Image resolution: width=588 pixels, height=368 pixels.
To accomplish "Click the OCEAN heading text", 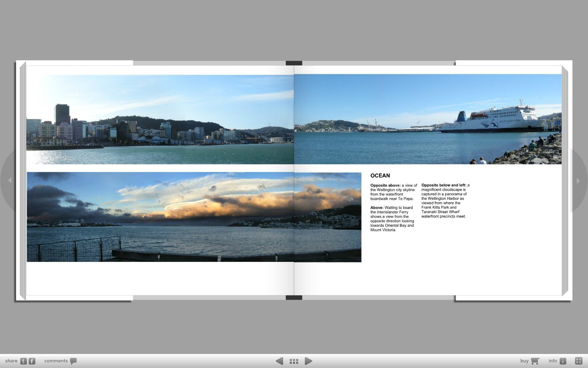I will (380, 176).
